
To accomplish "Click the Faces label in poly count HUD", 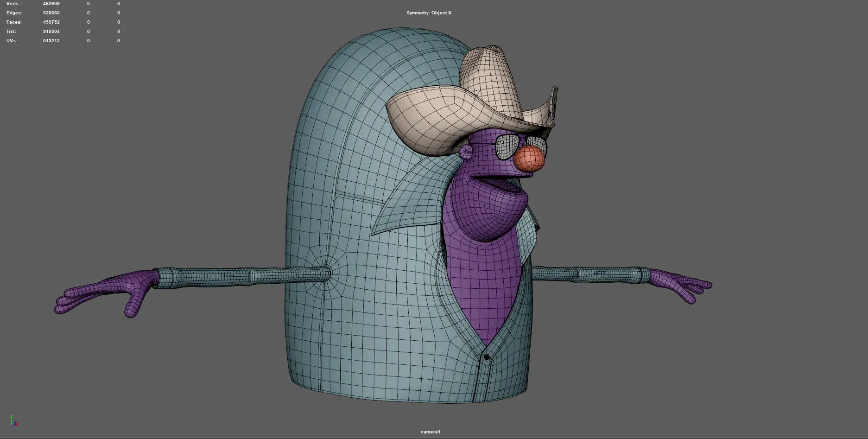I will tap(14, 22).
